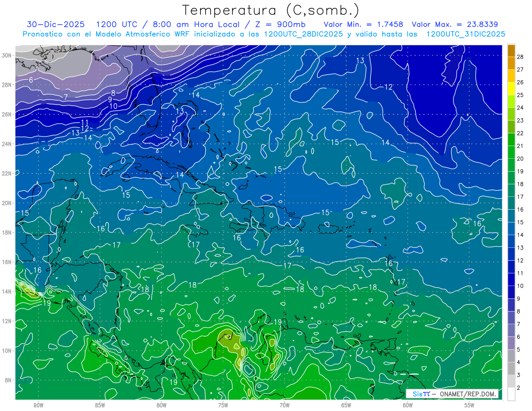Click the '20' value on the color legend

click(520, 158)
